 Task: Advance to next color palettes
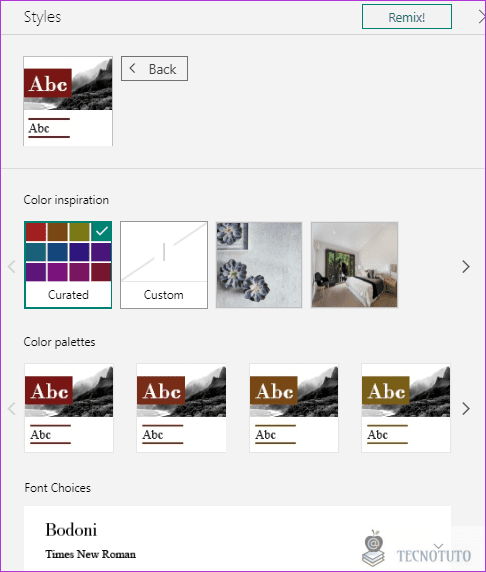click(x=466, y=409)
